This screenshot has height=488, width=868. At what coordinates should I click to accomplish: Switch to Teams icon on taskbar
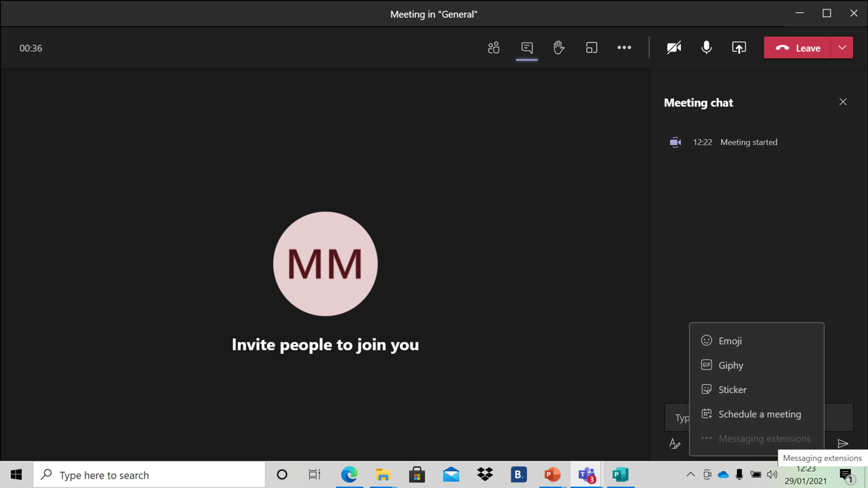(587, 474)
